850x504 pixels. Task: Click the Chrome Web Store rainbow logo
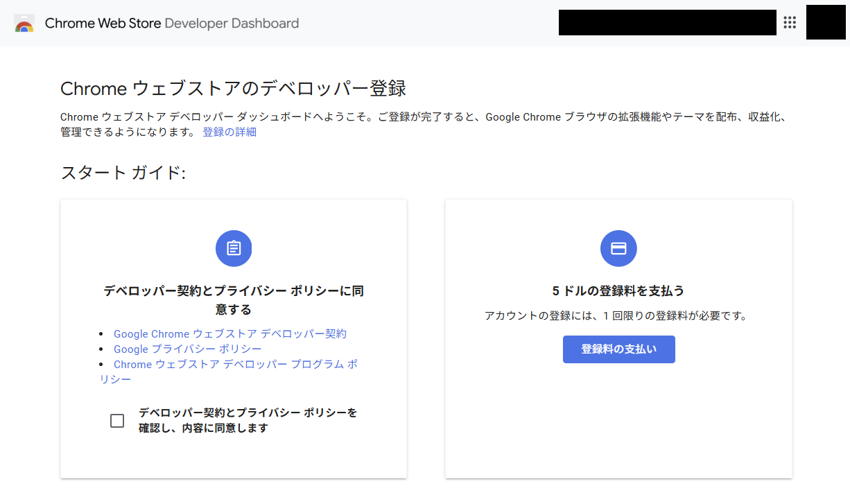24,24
